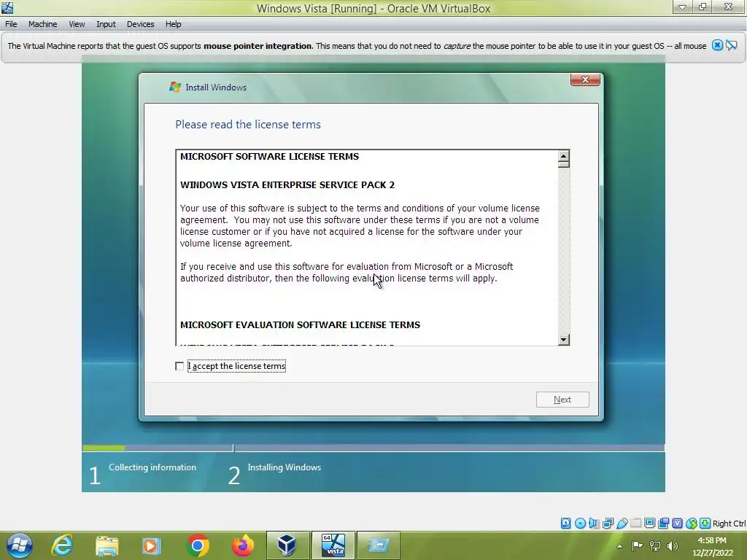
Task: Click the setup progress bar
Action: click(373, 448)
